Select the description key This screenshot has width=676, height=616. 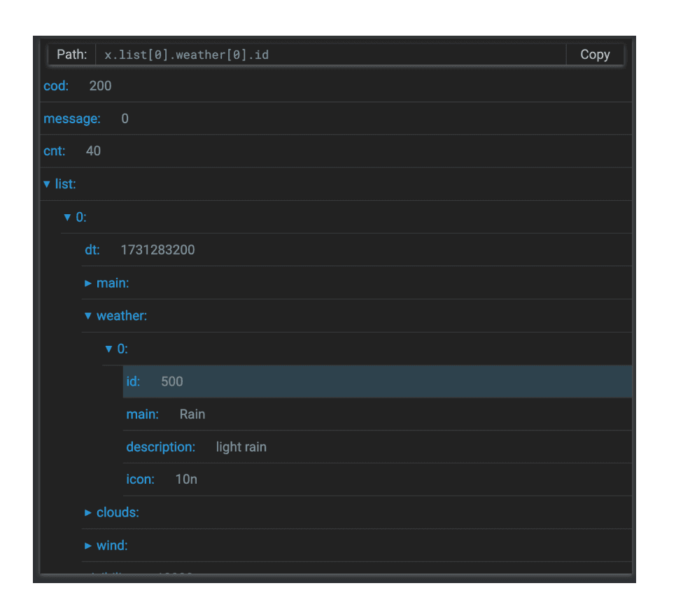(160, 447)
